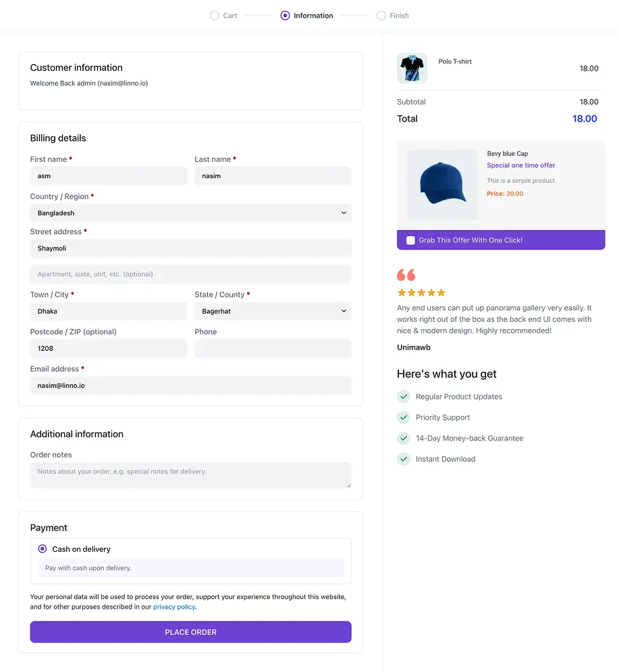Click the checkmark next to Priority Support

point(403,417)
